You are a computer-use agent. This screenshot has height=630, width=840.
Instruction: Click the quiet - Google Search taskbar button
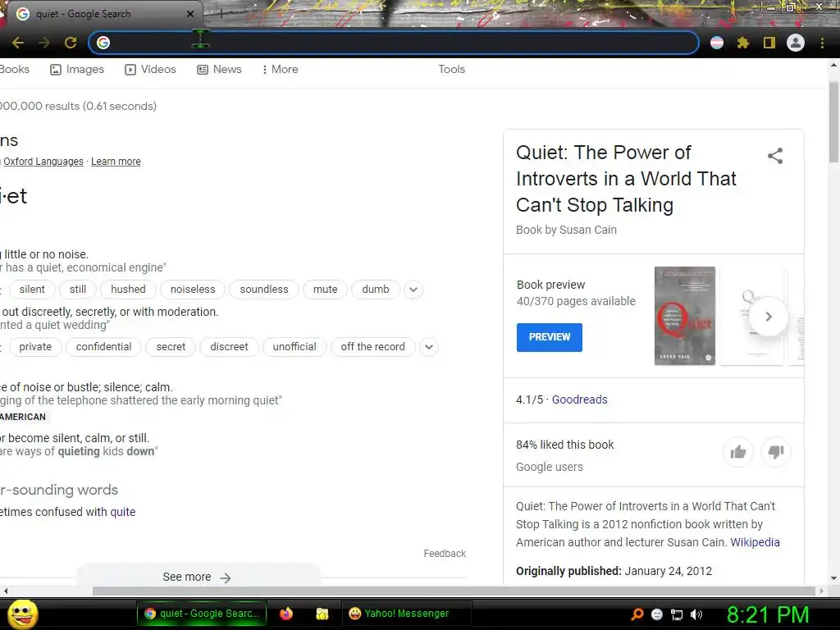[202, 614]
